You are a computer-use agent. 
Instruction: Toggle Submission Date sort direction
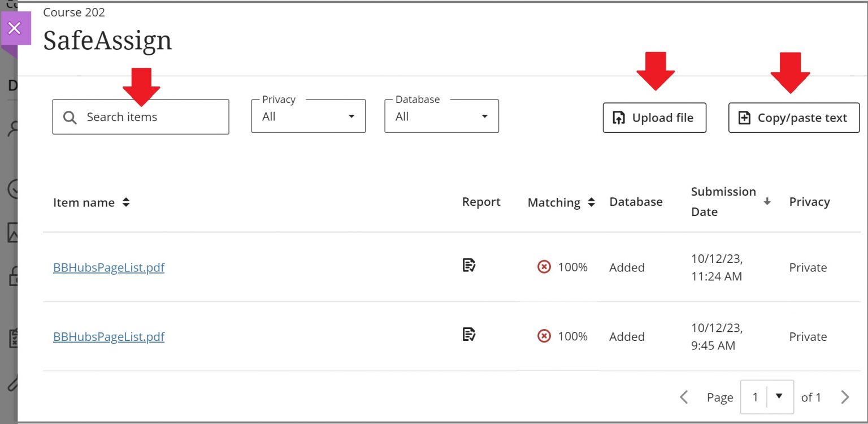pos(767,201)
